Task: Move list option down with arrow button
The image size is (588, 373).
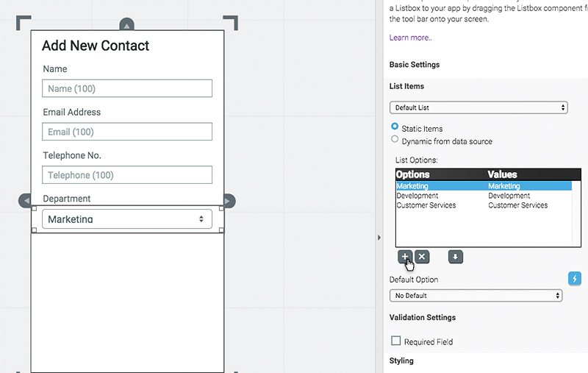Action: tap(455, 257)
